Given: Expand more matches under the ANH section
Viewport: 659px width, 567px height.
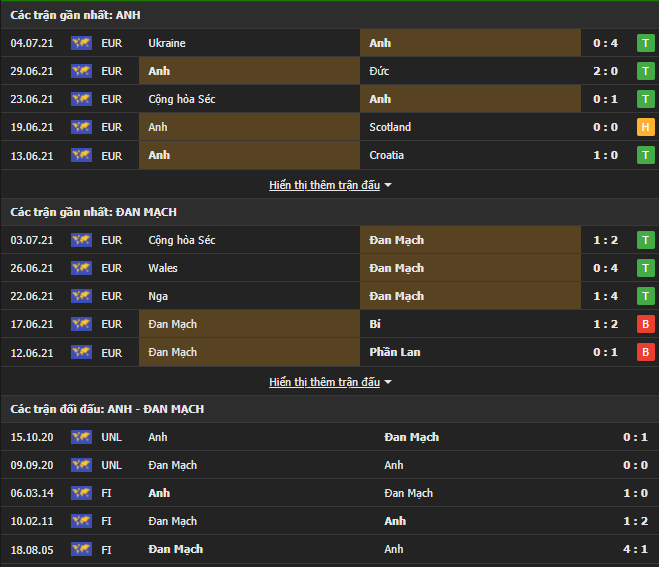Looking at the screenshot, I should (x=324, y=185).
